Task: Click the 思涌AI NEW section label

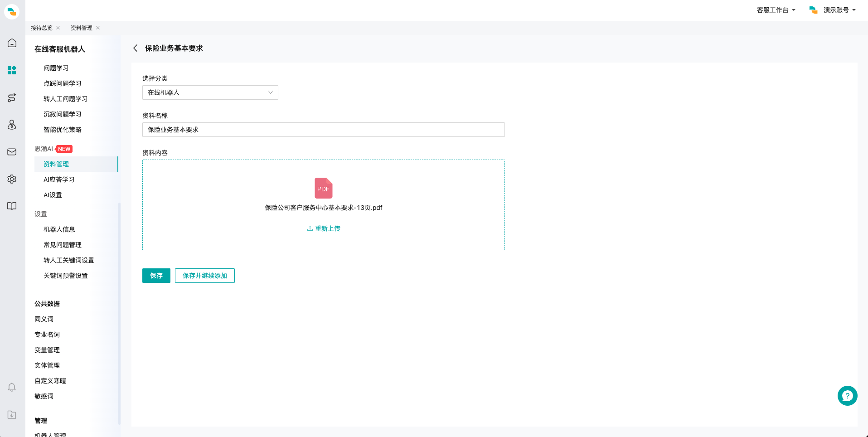Action: pos(53,149)
